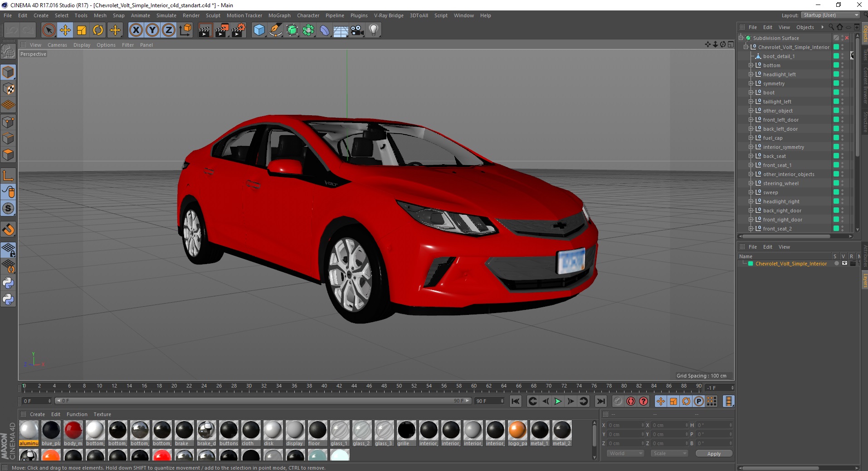
Task: Expand the boot object hierarchy
Action: coord(751,93)
